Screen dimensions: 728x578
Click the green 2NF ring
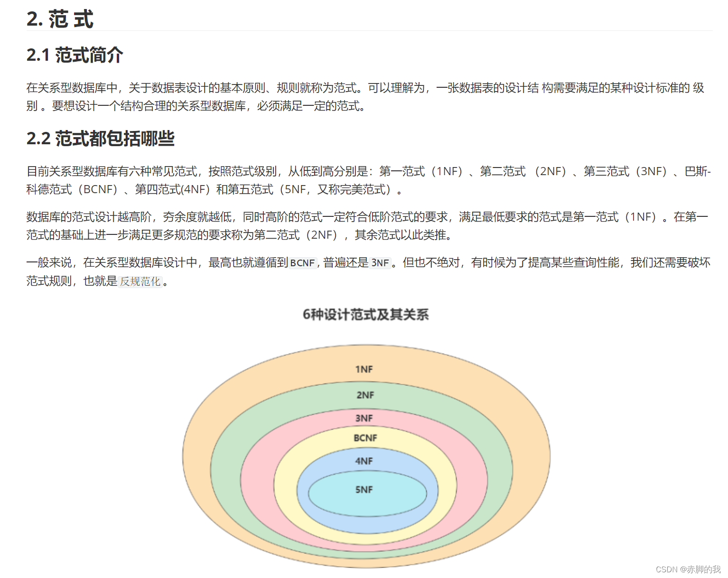(365, 395)
